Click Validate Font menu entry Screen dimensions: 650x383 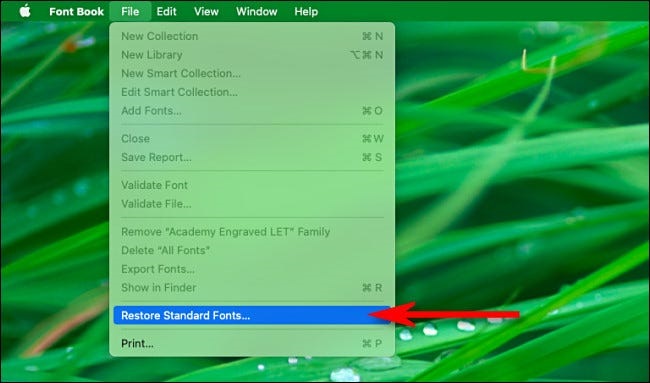252,185
